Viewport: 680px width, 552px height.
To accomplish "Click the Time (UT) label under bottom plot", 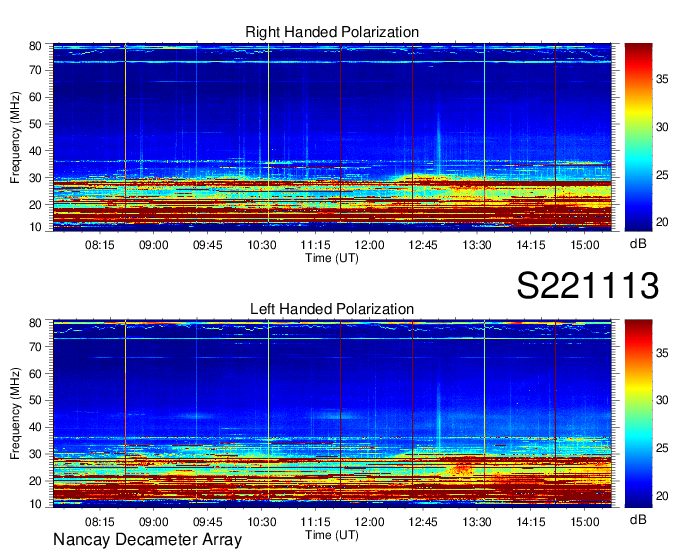I will pyautogui.click(x=332, y=535).
